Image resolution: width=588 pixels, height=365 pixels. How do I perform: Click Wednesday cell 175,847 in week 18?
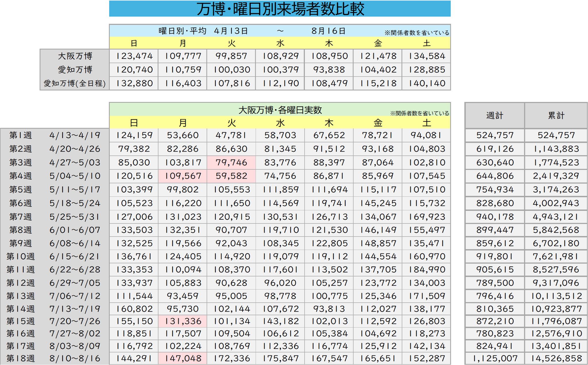click(280, 358)
